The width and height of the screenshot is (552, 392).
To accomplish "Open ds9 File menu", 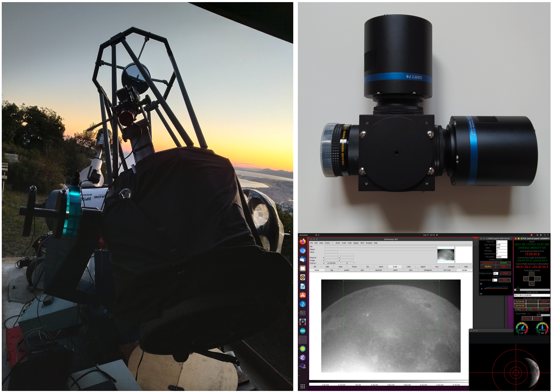I will point(311,243).
